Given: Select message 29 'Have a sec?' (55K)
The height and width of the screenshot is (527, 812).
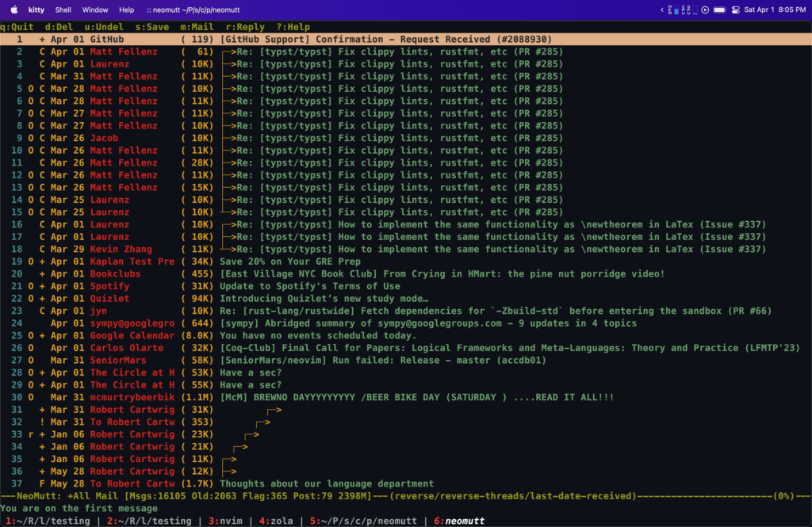Looking at the screenshot, I should click(406, 385).
